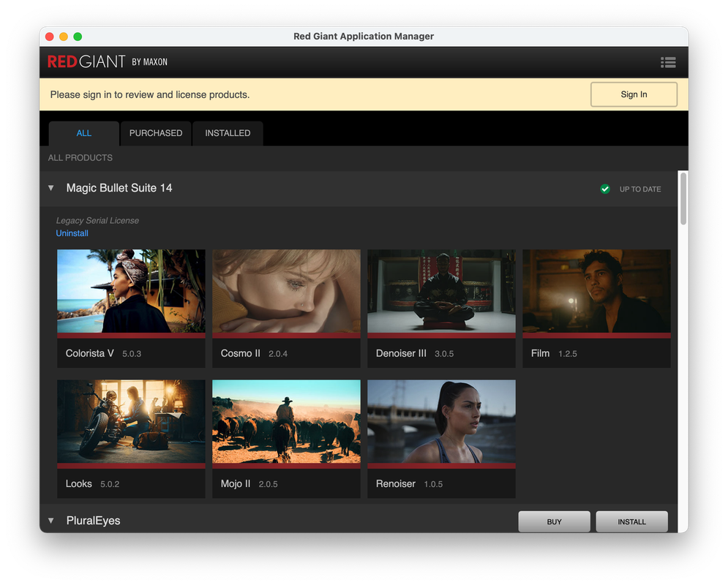Switch to the ALL tab
728x585 pixels.
84,133
